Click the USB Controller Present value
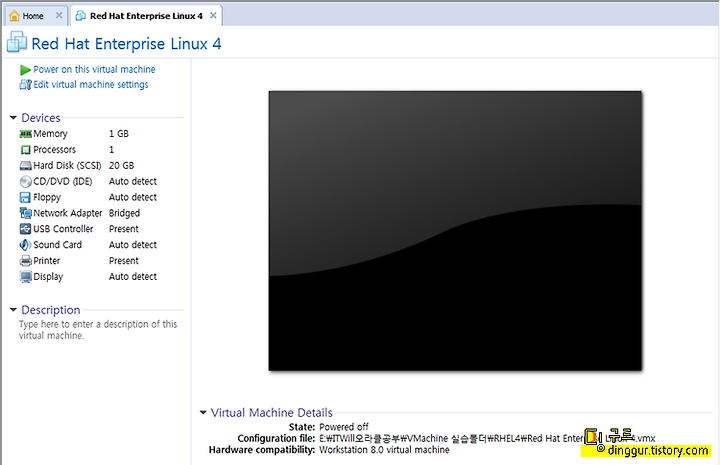Image resolution: width=720 pixels, height=465 pixels. (124, 229)
